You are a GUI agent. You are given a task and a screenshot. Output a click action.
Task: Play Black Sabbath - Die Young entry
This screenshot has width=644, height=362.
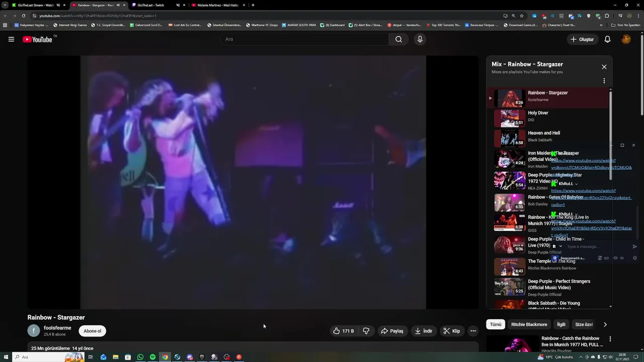click(x=548, y=304)
